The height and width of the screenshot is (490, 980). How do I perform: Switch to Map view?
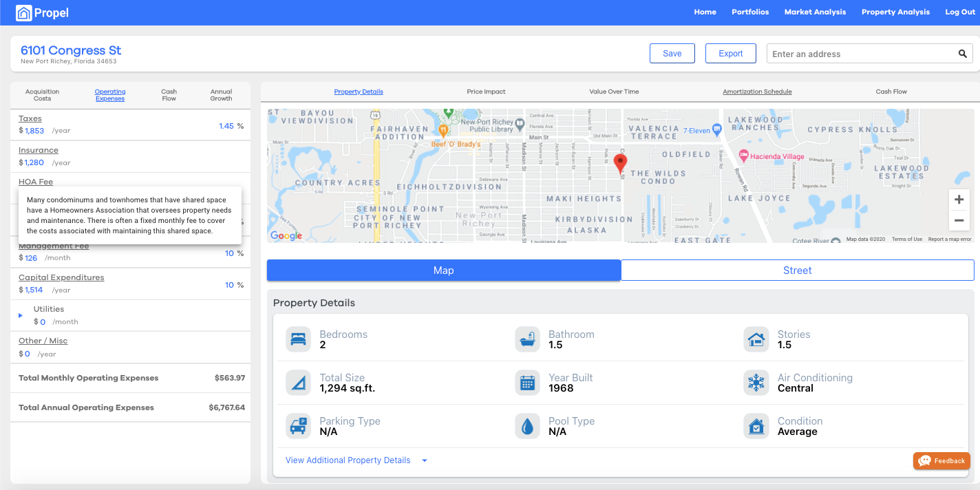click(x=444, y=270)
